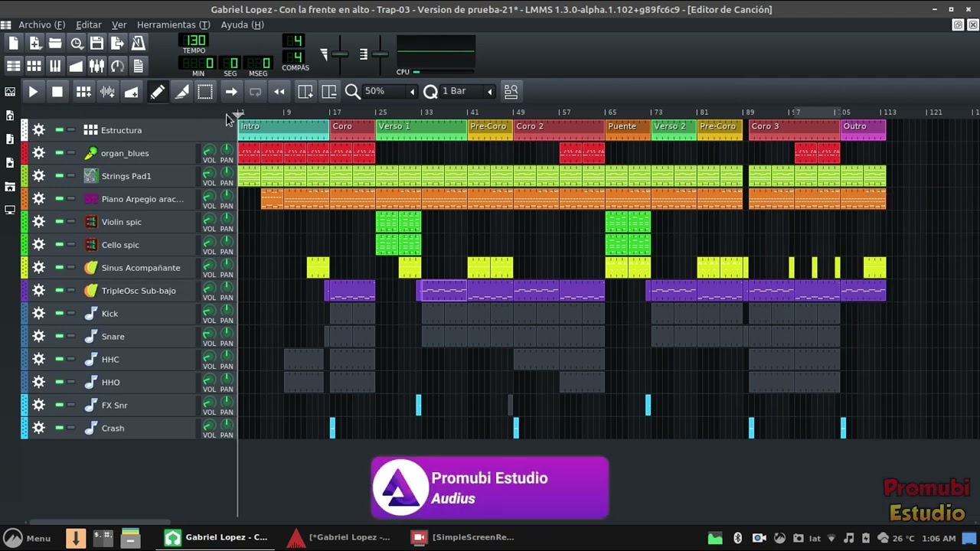Viewport: 980px width, 551px height.
Task: Show the FX Mixer icon
Action: point(96,66)
